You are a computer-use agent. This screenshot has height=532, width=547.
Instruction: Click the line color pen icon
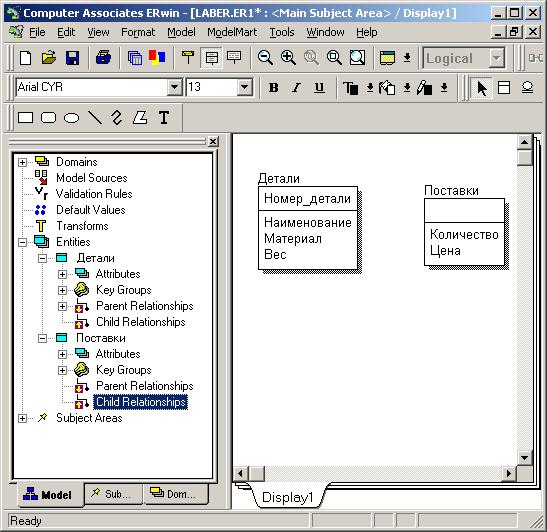[x=424, y=88]
